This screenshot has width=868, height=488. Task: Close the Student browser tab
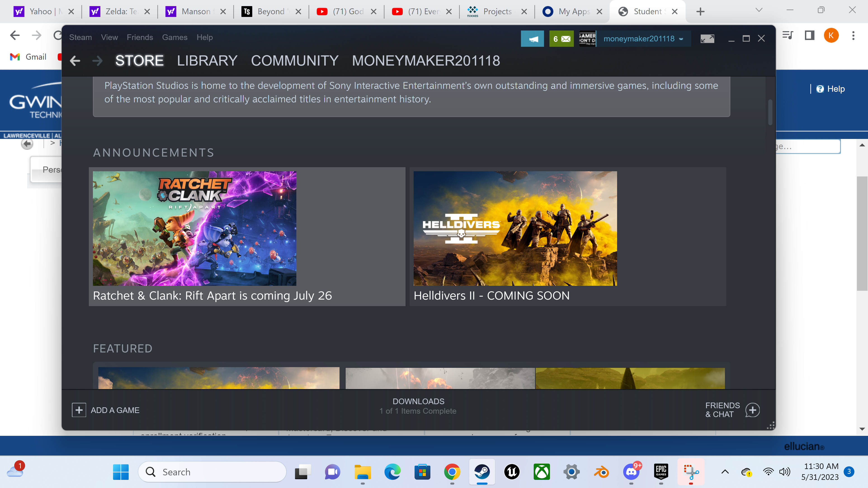pyautogui.click(x=675, y=12)
